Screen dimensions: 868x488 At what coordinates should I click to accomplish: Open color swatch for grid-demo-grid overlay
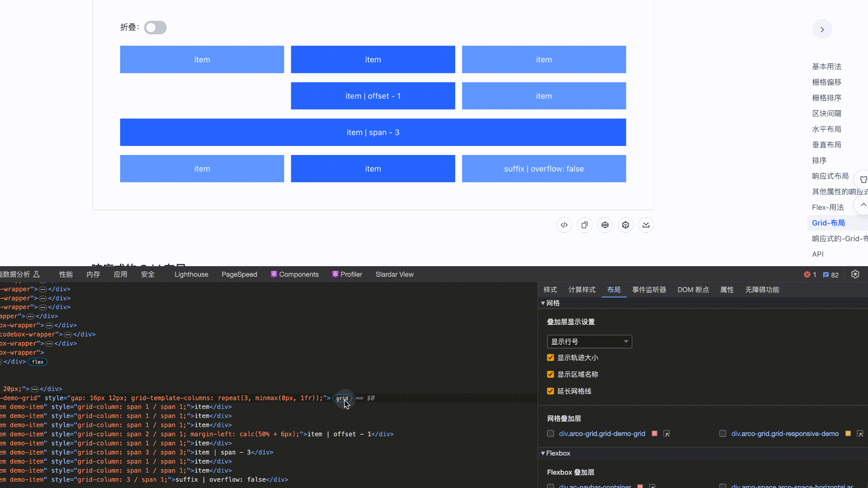[654, 434]
